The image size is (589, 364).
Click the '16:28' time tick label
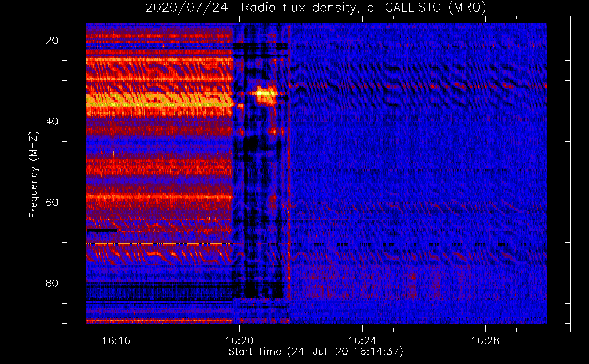click(485, 341)
